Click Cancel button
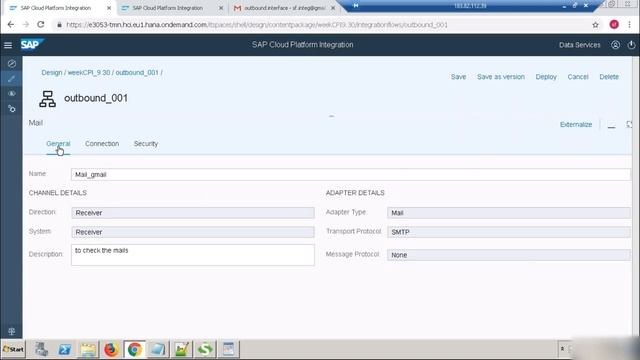Screen dimensions: 640x360 (x=578, y=77)
